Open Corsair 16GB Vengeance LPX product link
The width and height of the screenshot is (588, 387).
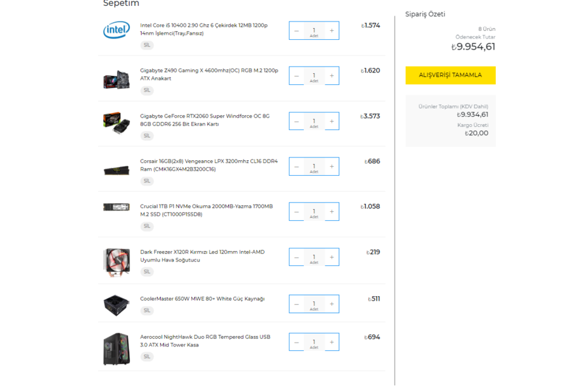[209, 165]
